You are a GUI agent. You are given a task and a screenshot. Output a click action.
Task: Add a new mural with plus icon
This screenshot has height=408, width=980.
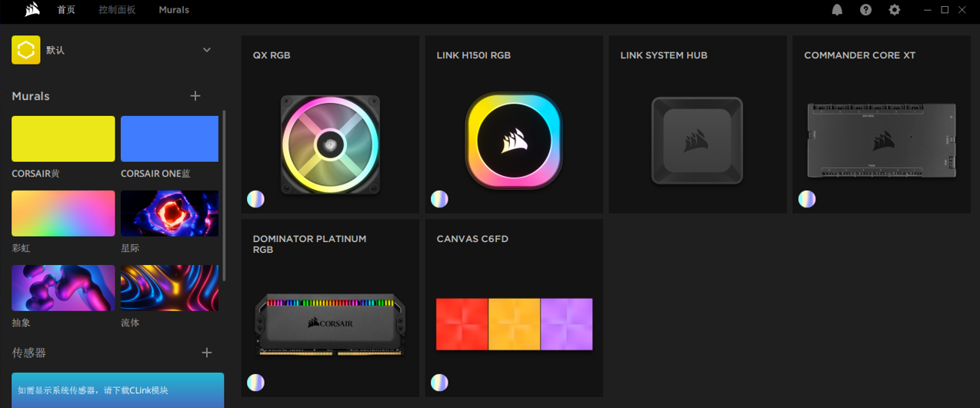(195, 95)
